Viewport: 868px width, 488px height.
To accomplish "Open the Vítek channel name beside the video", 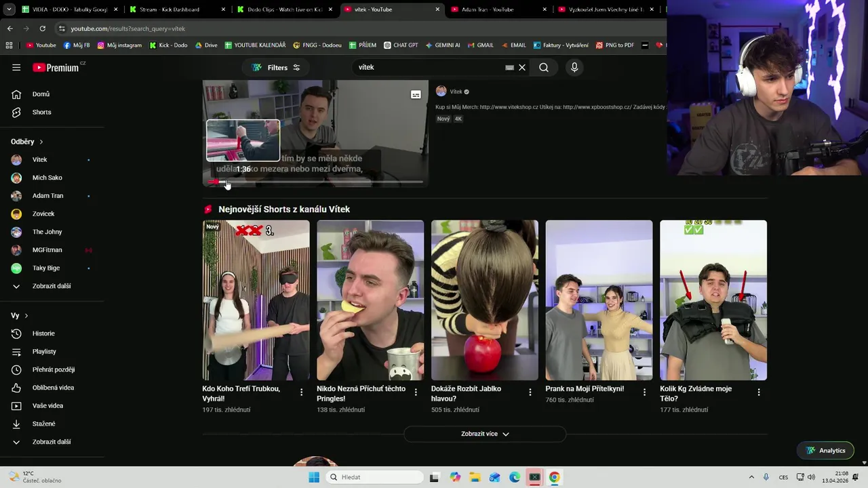I will tap(456, 91).
